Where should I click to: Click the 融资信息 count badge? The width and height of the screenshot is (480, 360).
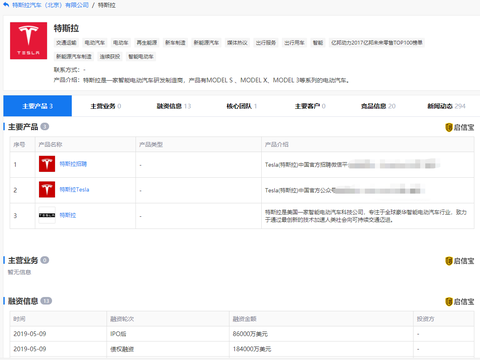click(46, 301)
